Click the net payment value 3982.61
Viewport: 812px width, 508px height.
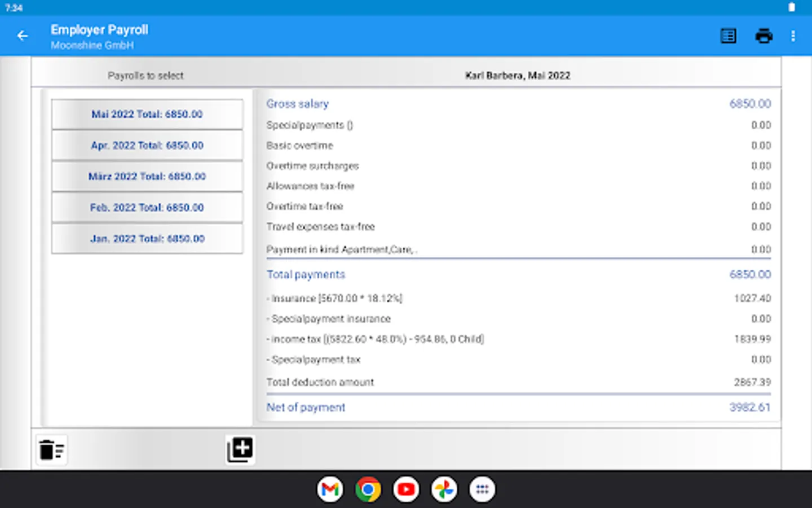(x=750, y=408)
